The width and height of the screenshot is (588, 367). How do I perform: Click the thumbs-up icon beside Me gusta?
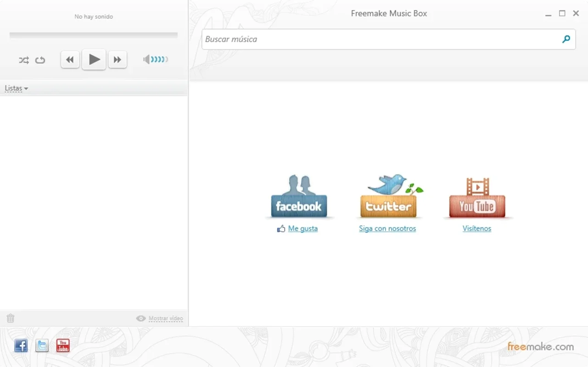pyautogui.click(x=281, y=228)
